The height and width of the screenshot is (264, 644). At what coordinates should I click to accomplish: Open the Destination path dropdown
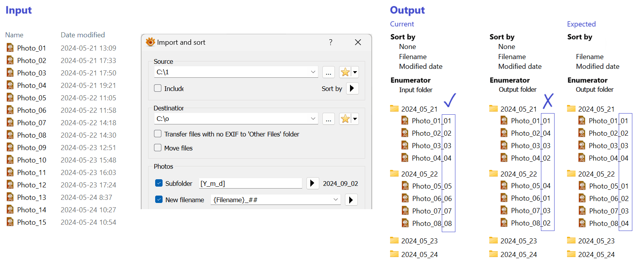click(x=313, y=119)
